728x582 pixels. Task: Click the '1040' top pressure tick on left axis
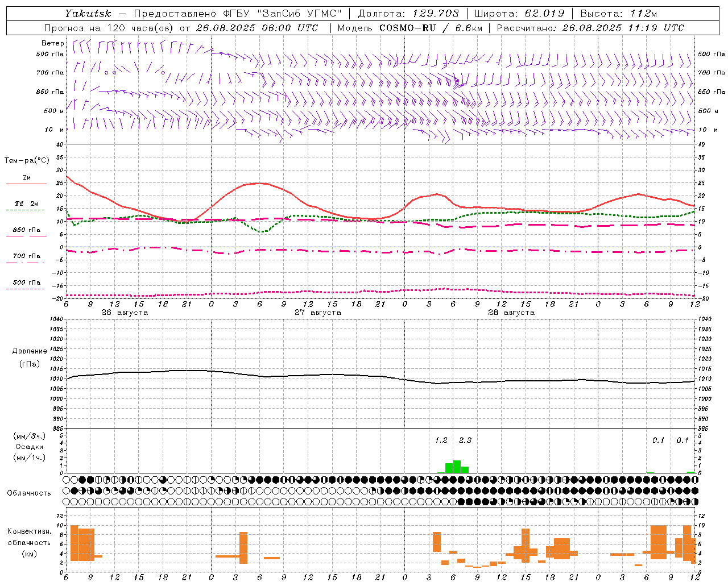(x=57, y=319)
